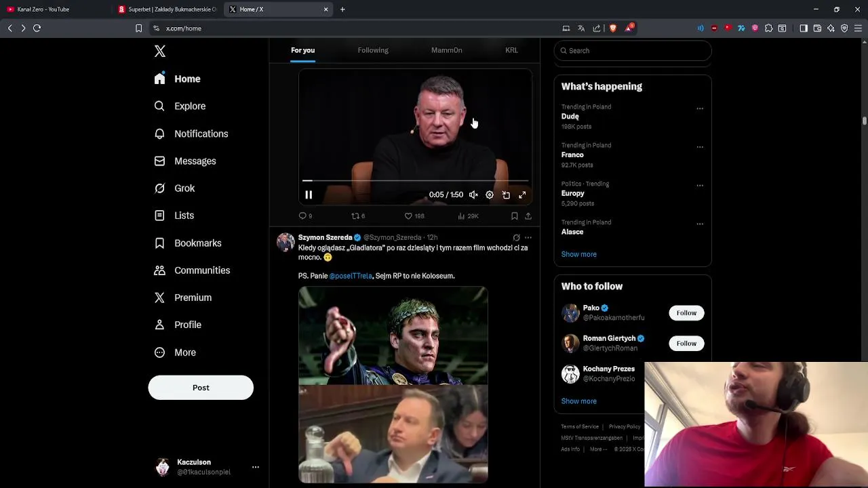This screenshot has height=488, width=868.
Task: Switch to the KRL tab
Action: (x=511, y=50)
